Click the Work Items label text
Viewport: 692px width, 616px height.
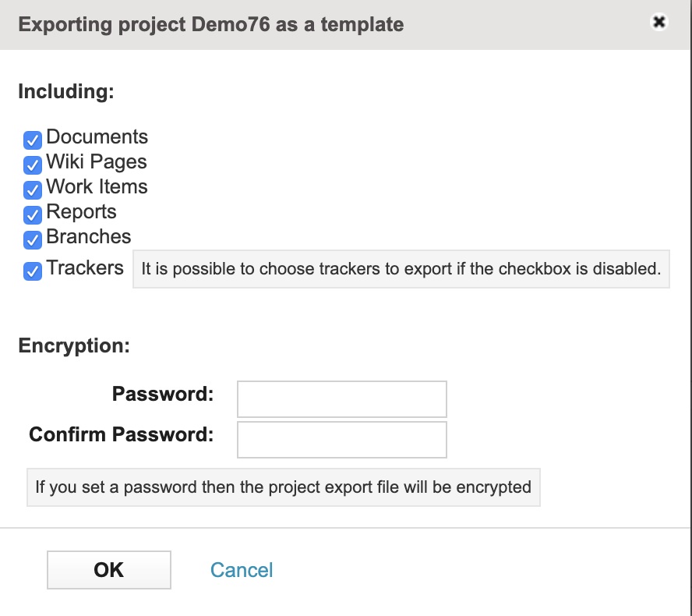point(97,187)
